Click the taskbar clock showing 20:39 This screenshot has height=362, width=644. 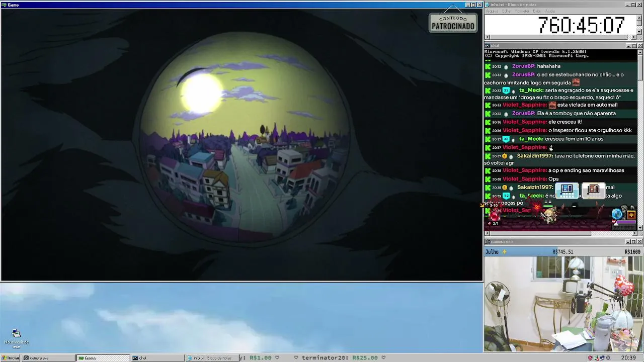pyautogui.click(x=628, y=358)
